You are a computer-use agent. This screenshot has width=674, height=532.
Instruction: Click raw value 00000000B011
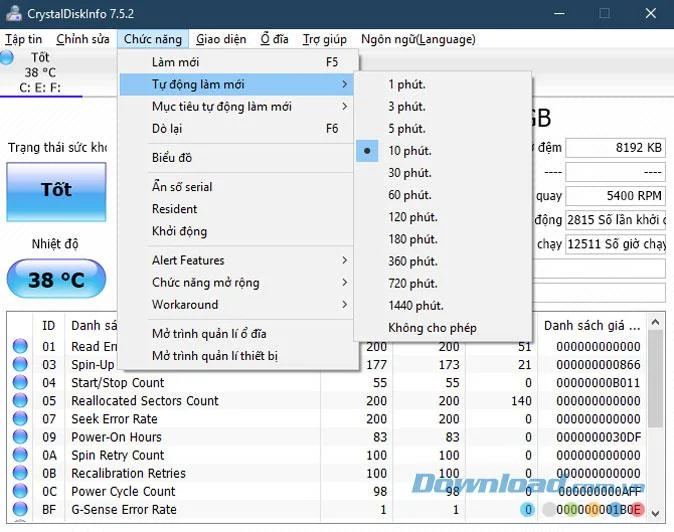[x=598, y=382]
